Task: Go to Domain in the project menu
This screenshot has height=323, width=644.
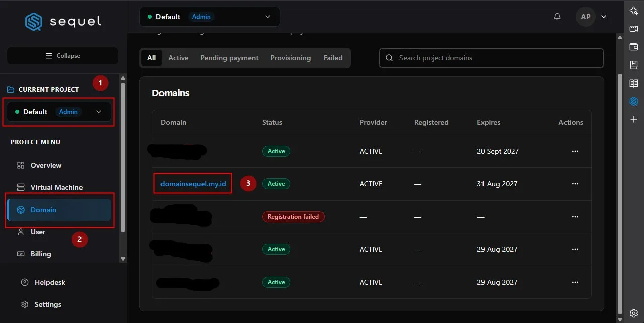Action: (59, 210)
